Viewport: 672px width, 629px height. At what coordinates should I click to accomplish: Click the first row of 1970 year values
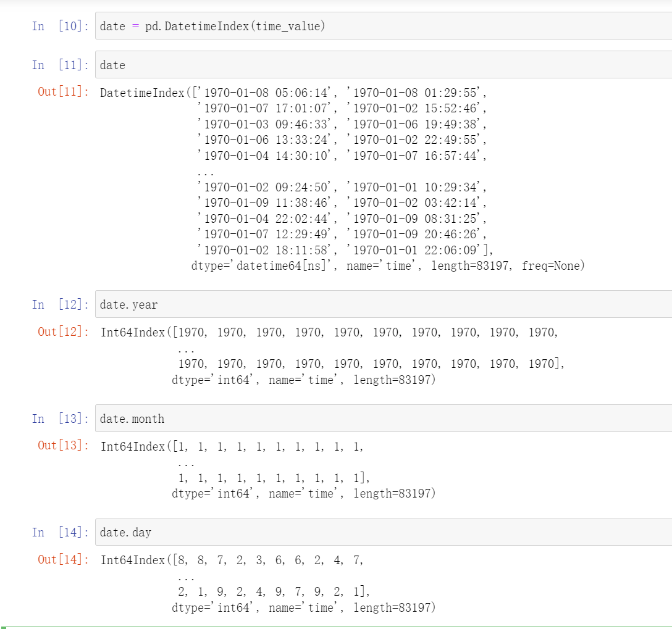366,332
